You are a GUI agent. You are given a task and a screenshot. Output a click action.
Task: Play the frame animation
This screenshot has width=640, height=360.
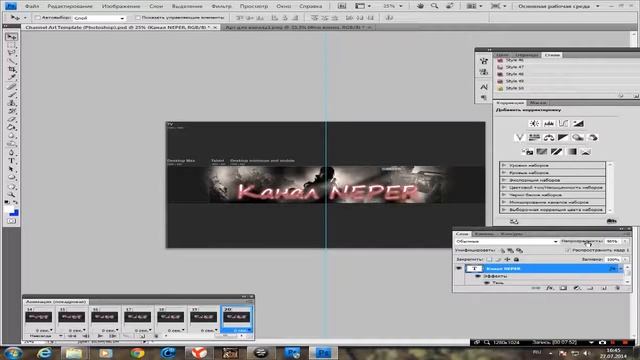pyautogui.click(x=100, y=336)
